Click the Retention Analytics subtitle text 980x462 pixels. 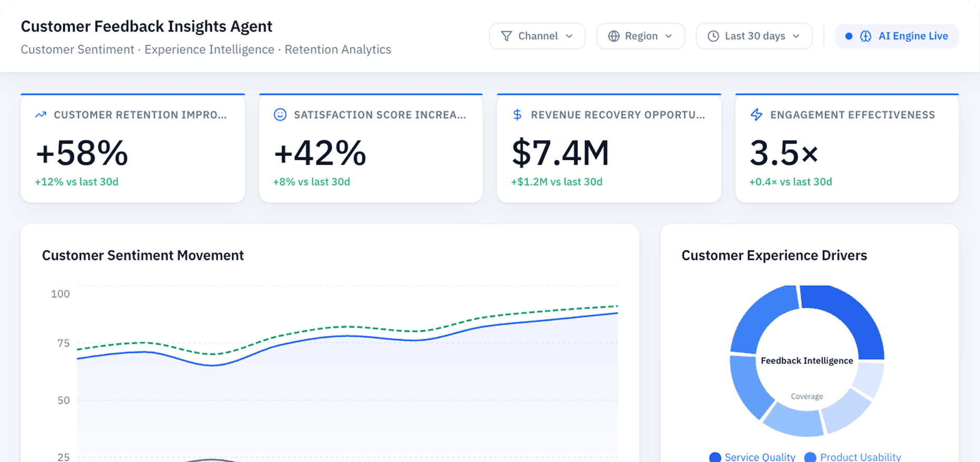338,50
